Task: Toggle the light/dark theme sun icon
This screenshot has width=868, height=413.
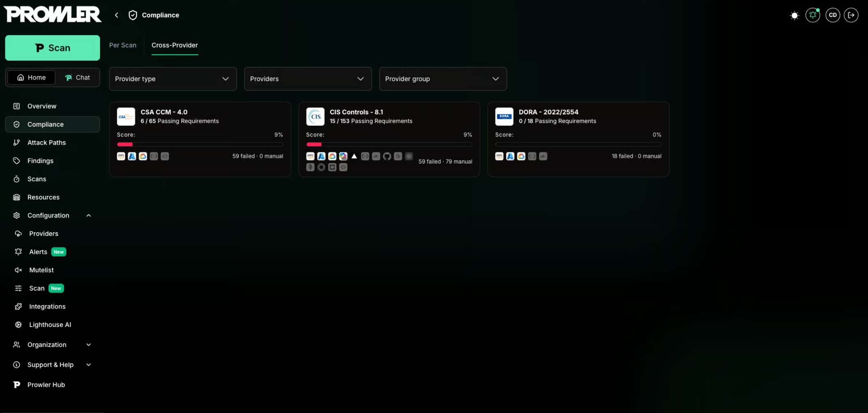Action: point(794,15)
